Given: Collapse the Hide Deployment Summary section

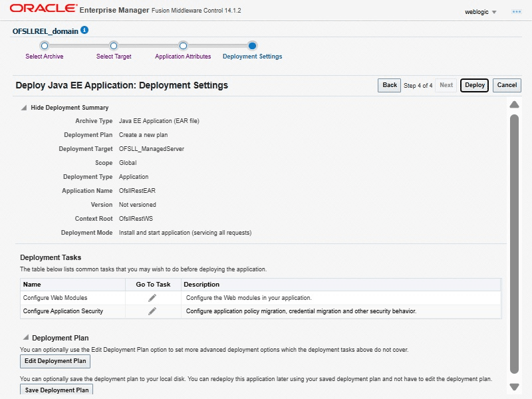Looking at the screenshot, I should point(25,108).
